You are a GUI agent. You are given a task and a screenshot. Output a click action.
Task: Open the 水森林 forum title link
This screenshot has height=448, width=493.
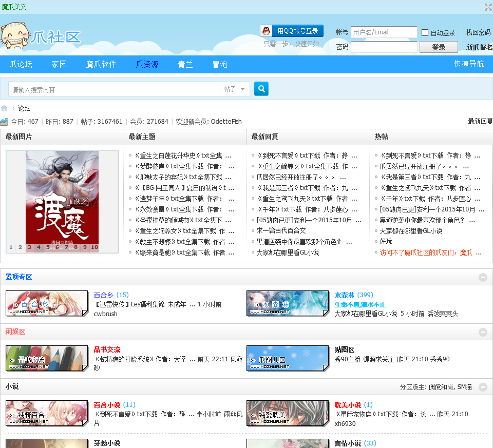(344, 295)
